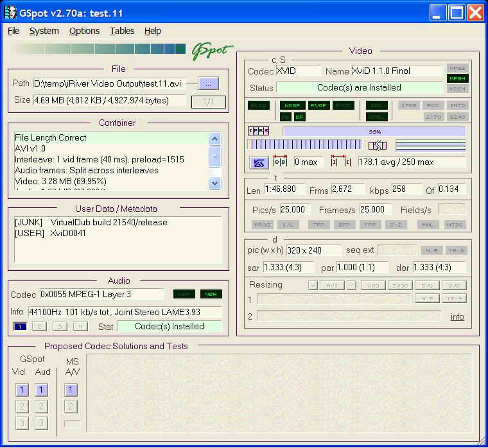
Task: Click the browse file '...' button
Action: (209, 83)
